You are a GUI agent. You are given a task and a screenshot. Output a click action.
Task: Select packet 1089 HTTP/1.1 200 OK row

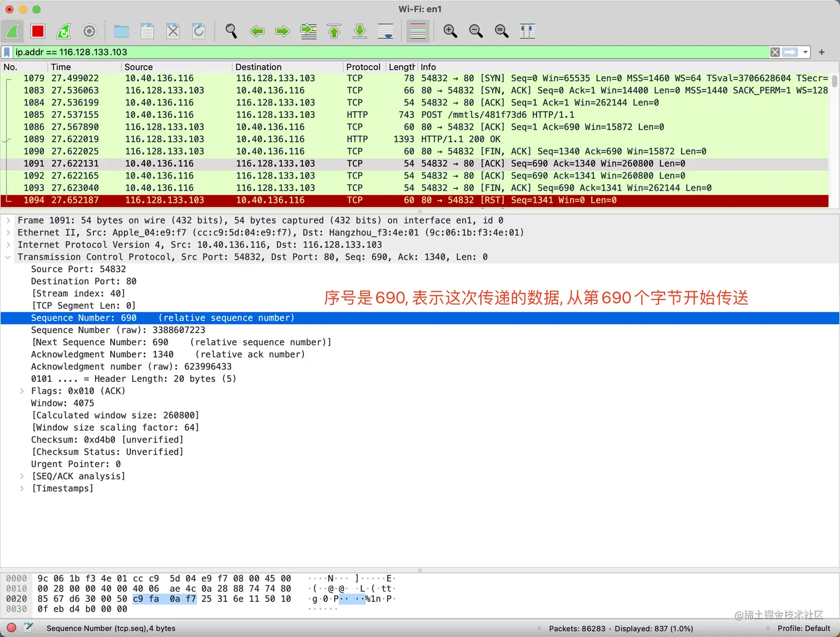coord(415,140)
